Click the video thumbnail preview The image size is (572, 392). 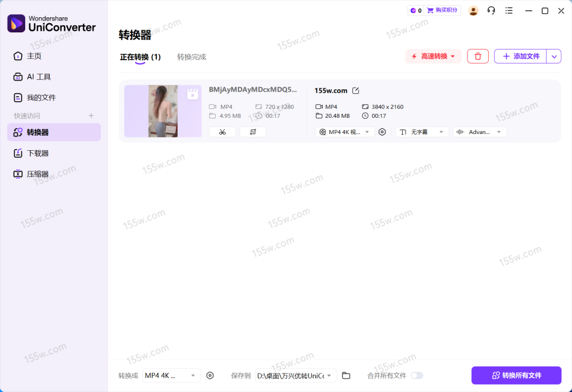[x=163, y=111]
